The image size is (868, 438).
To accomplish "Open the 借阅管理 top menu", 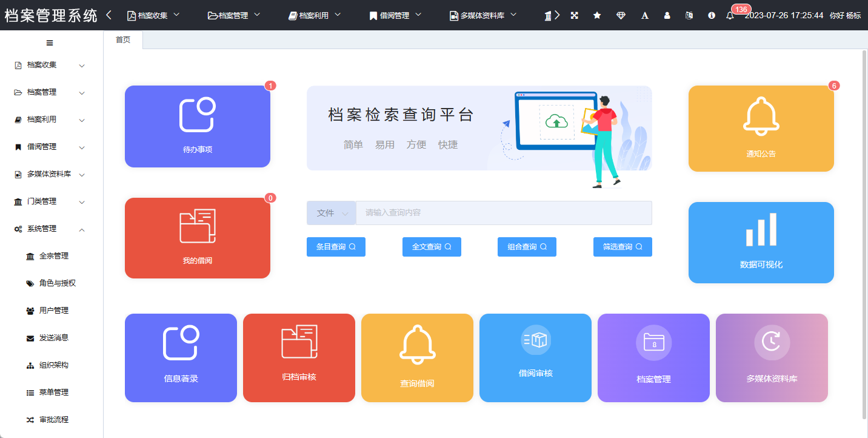I will point(395,16).
